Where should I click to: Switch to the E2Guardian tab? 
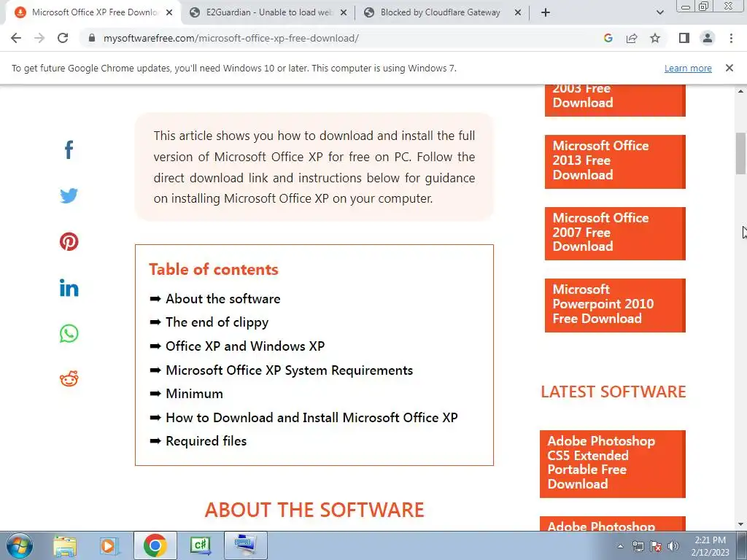point(268,13)
